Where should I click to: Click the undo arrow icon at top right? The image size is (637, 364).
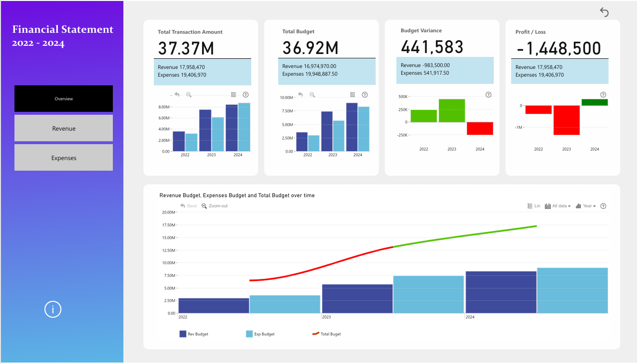point(604,12)
